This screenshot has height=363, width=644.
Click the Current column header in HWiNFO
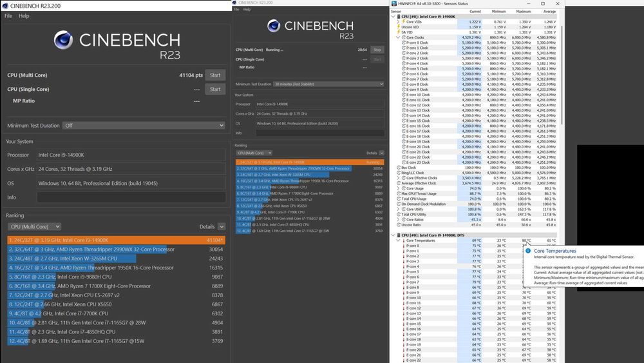(475, 12)
